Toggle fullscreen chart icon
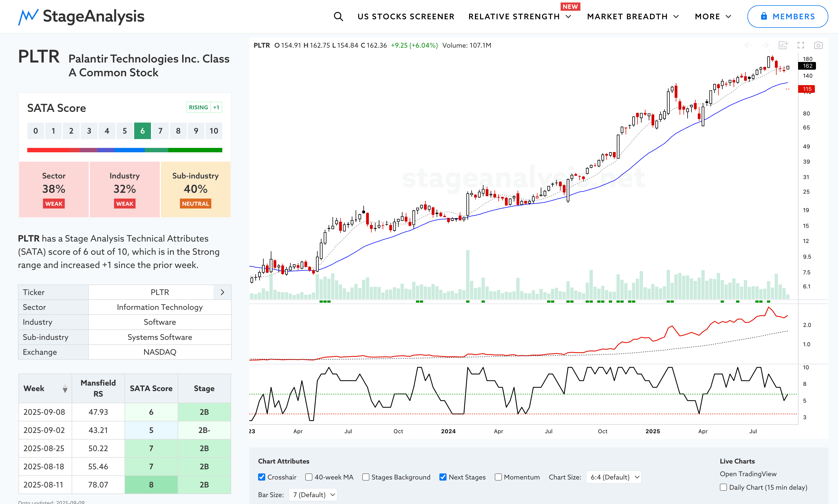 (x=801, y=45)
